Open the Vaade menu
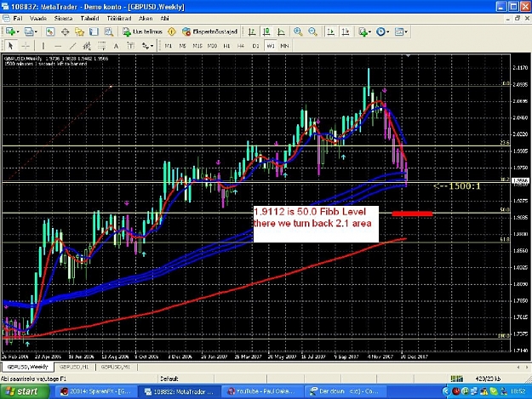532x399 pixels. (x=38, y=19)
